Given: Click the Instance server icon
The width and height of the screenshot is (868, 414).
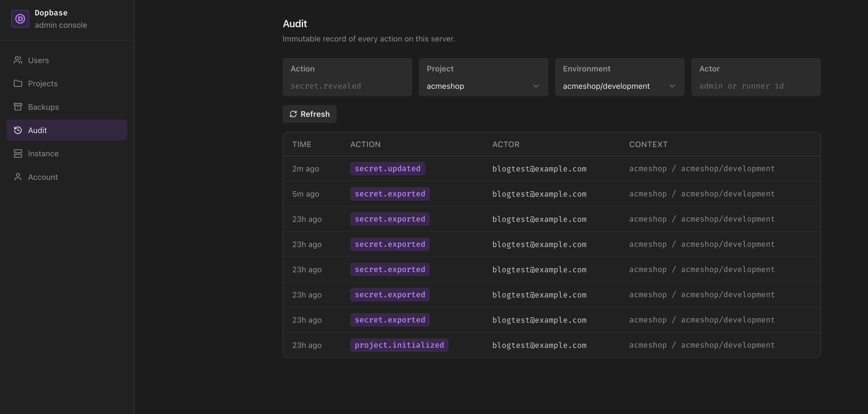Looking at the screenshot, I should pyautogui.click(x=18, y=153).
